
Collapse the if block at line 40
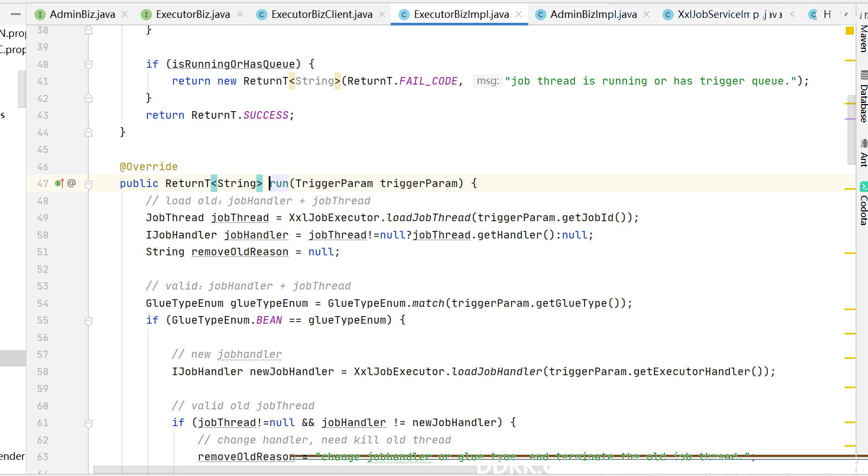(x=89, y=65)
